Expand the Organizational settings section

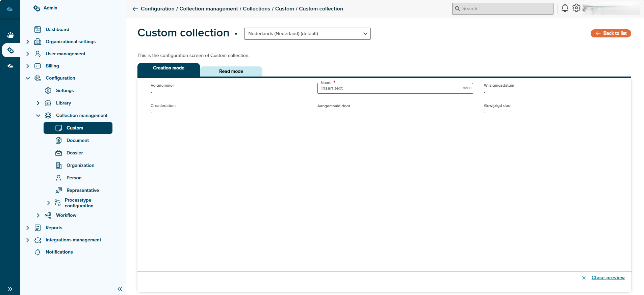[28, 42]
